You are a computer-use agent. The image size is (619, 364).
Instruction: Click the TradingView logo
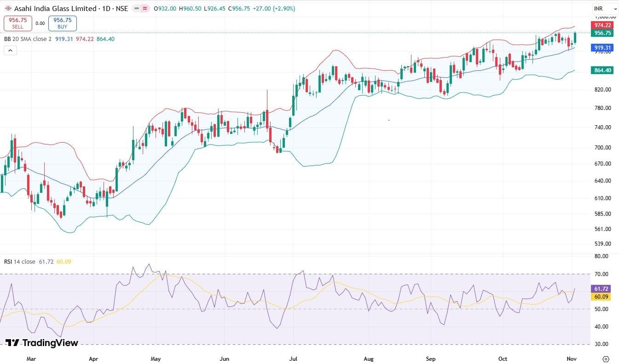coord(41,343)
